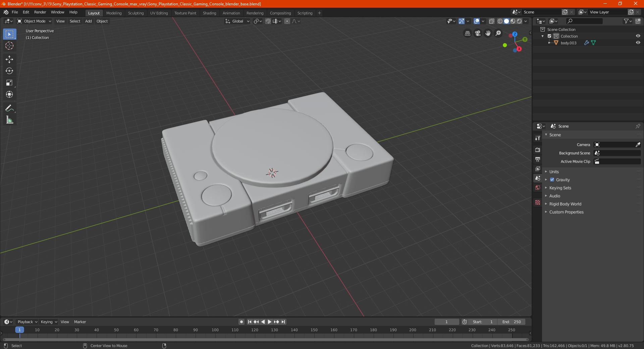This screenshot has height=349, width=644.
Task: Open the Texture properties tab
Action: point(538,202)
